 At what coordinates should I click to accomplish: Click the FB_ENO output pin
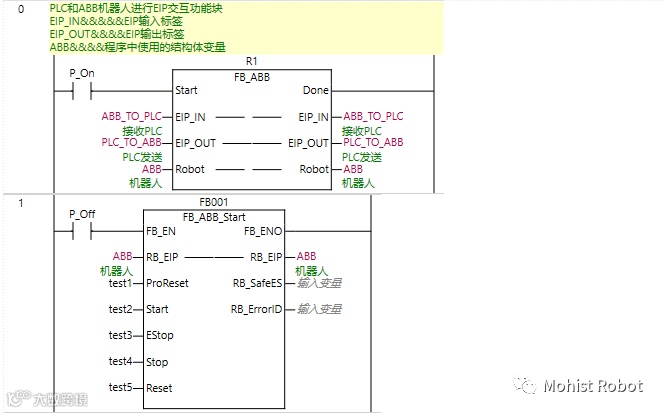click(x=263, y=231)
